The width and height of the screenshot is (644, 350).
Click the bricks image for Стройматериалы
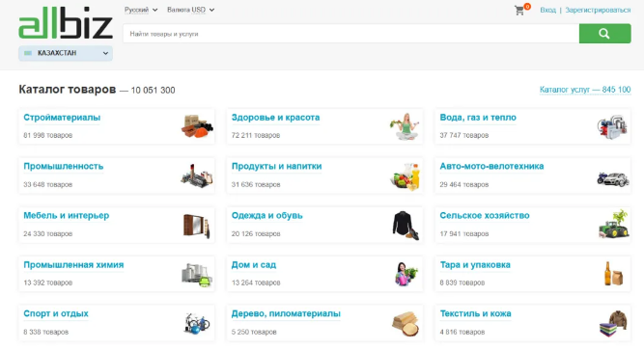click(197, 126)
